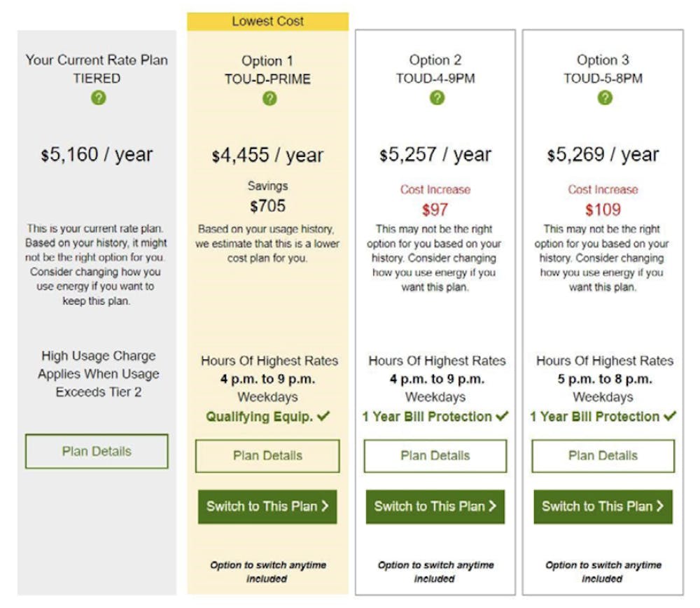The width and height of the screenshot is (700, 608).
Task: Open help icon for TOUD-4-9PM option
Action: point(437,97)
